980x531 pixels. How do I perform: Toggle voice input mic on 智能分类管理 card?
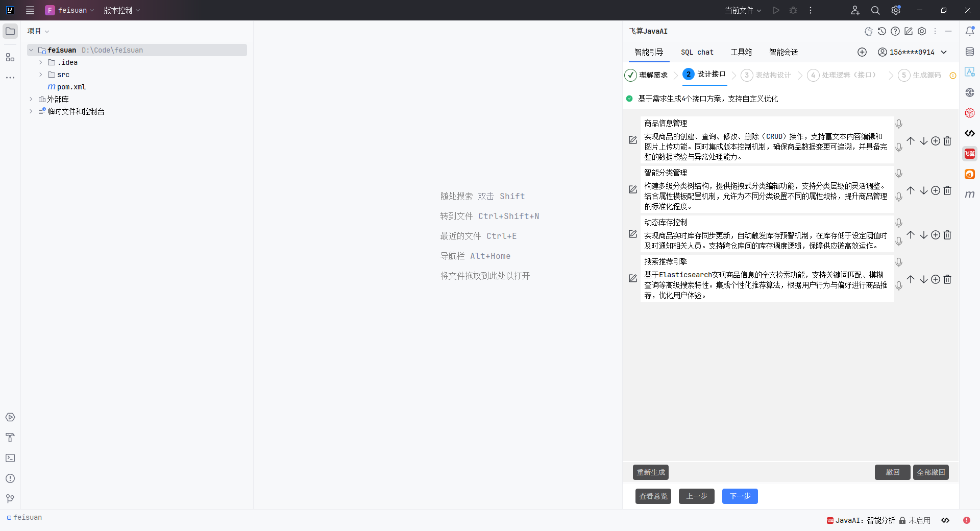[x=898, y=174]
